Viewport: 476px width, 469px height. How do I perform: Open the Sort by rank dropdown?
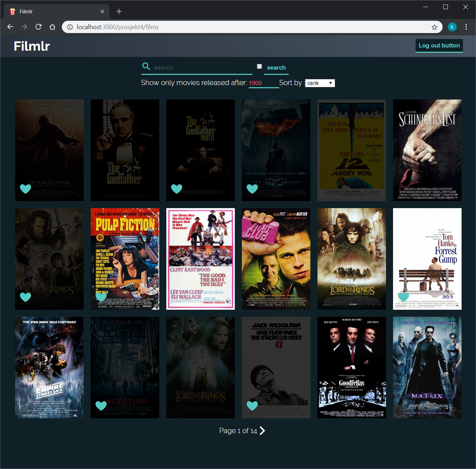(320, 83)
